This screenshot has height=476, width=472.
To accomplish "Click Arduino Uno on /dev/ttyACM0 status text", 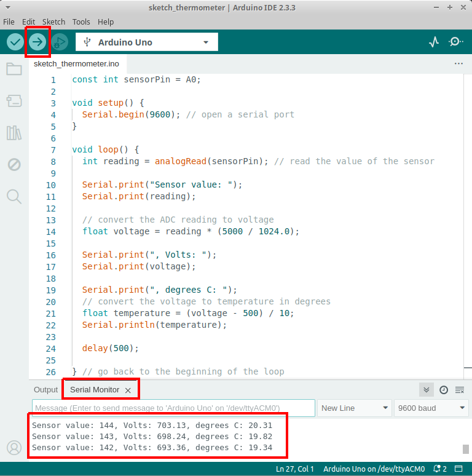I will click(x=374, y=469).
